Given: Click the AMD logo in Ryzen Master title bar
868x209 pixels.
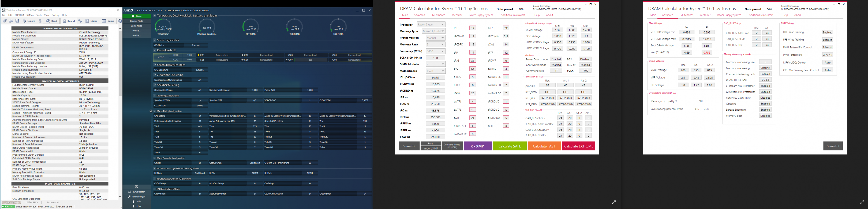Looking at the screenshot, I should click(128, 10).
